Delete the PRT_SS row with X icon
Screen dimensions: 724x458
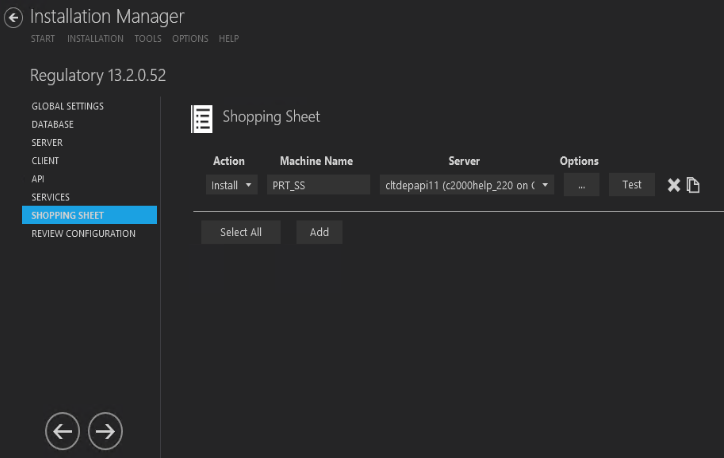[674, 185]
